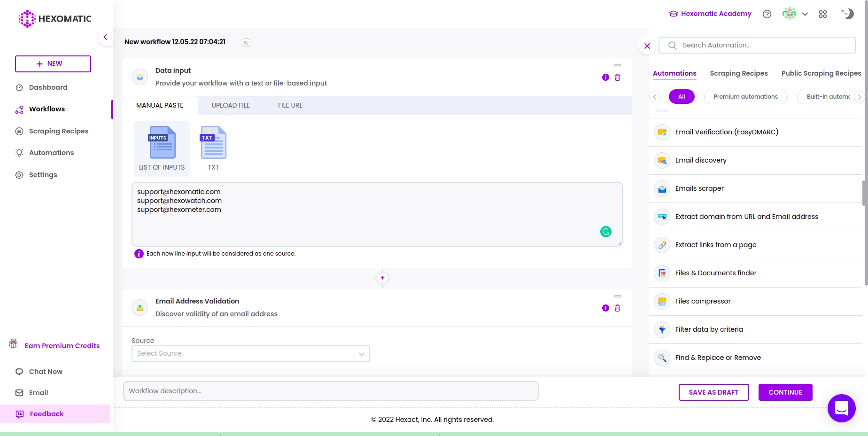Open the Filter data by criteria icon

pyautogui.click(x=662, y=329)
